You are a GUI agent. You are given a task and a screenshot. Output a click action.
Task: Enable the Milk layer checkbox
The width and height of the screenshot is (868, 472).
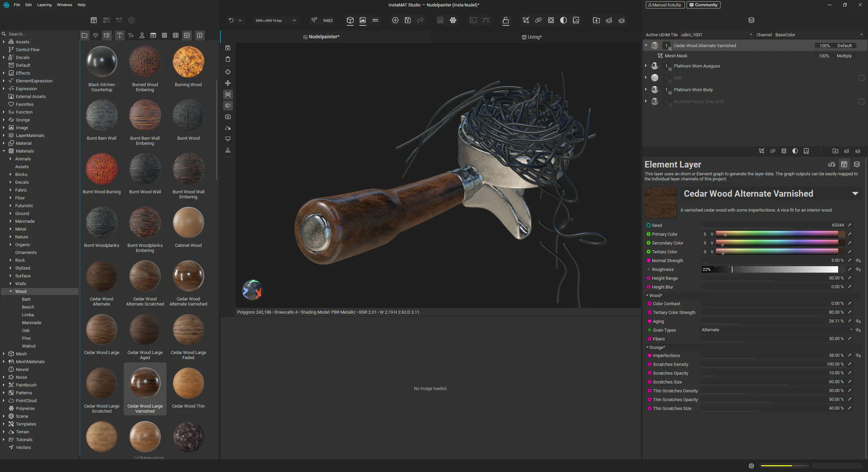point(861,78)
